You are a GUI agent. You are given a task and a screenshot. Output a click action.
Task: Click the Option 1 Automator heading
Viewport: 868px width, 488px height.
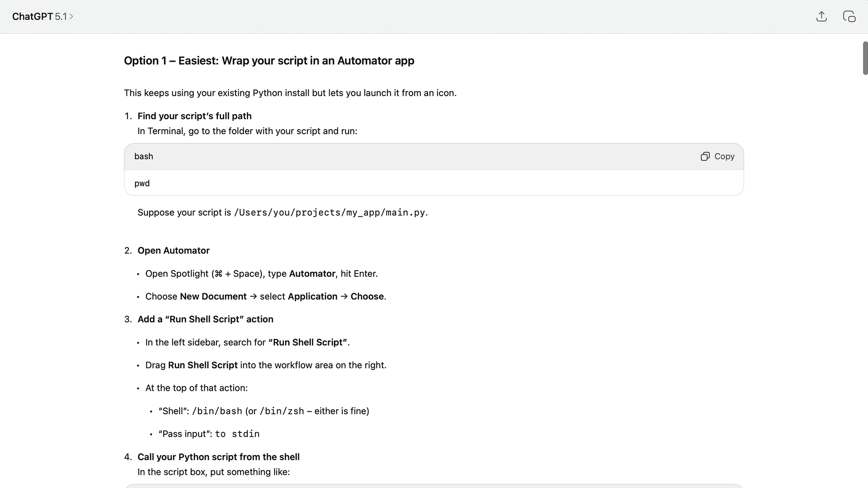click(269, 61)
